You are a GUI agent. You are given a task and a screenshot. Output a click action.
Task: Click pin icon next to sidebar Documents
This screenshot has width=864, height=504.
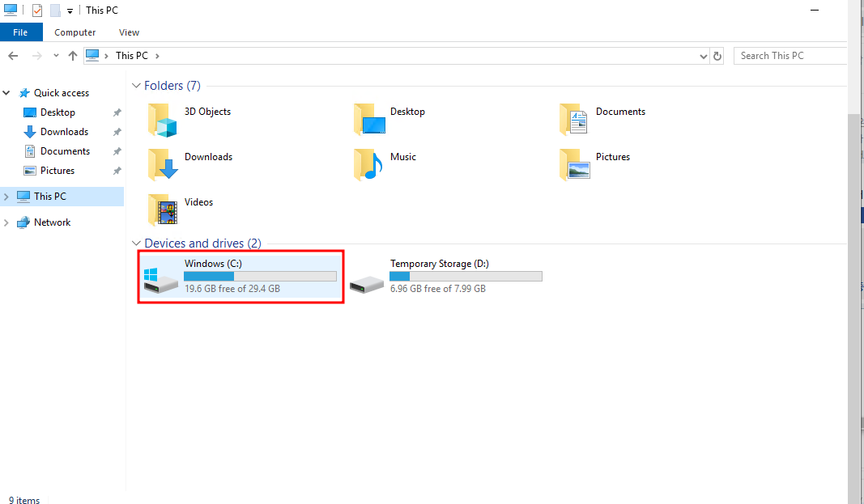tap(117, 151)
